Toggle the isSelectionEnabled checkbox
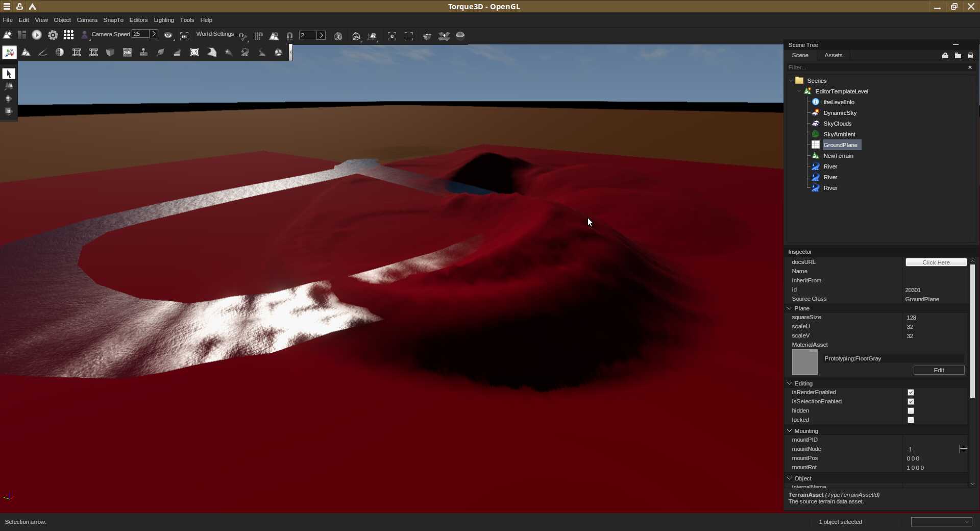This screenshot has width=980, height=531. [911, 402]
